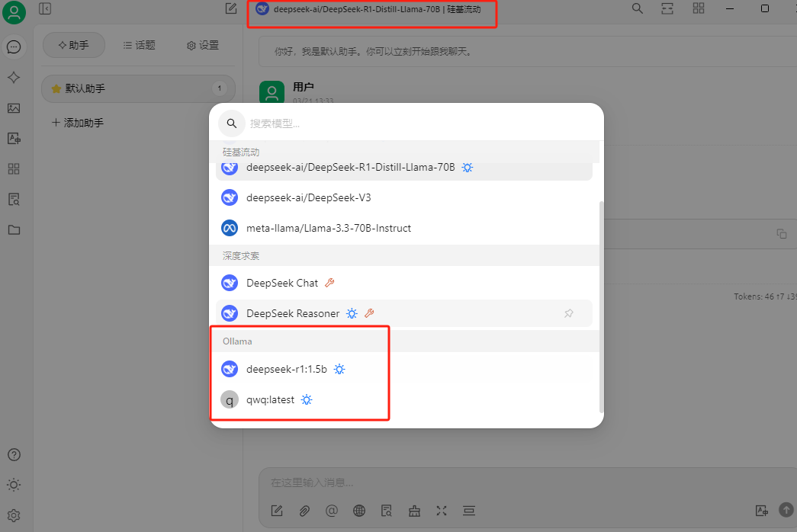The width and height of the screenshot is (797, 532).
Task: Open the knowledge base sidebar icon
Action: click(14, 199)
